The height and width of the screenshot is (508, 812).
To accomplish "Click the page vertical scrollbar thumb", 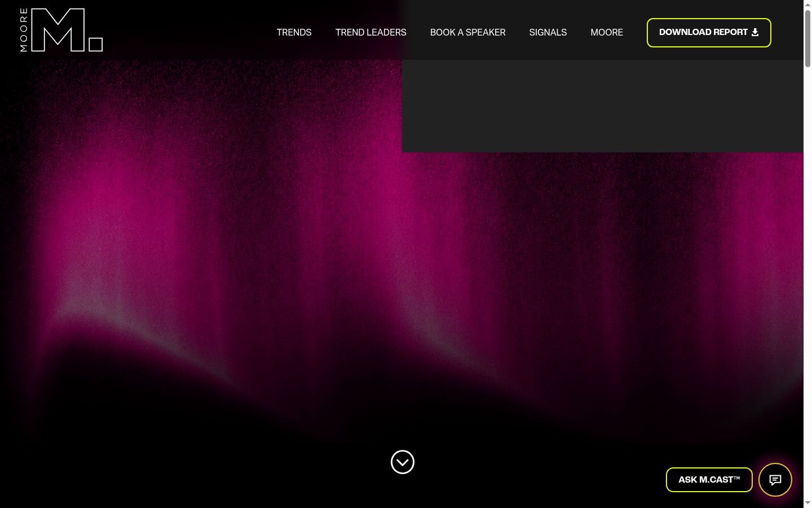I will (x=807, y=38).
